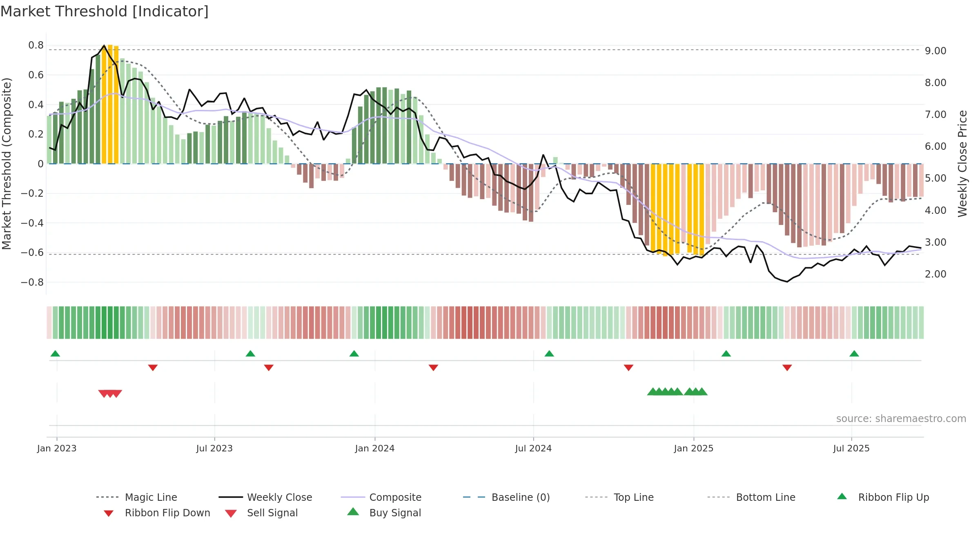980x551 pixels.
Task: Click the Jul 2023 x-axis label
Action: [x=214, y=449]
